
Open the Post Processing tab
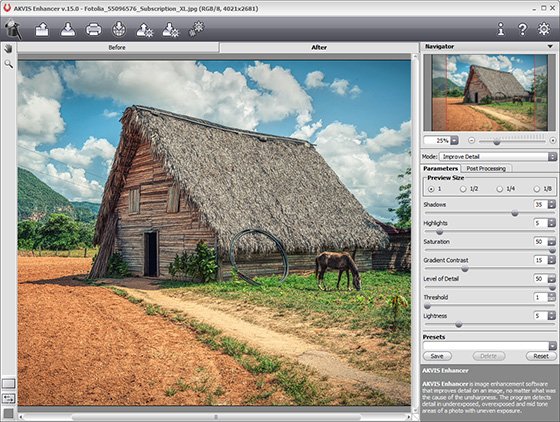click(486, 169)
